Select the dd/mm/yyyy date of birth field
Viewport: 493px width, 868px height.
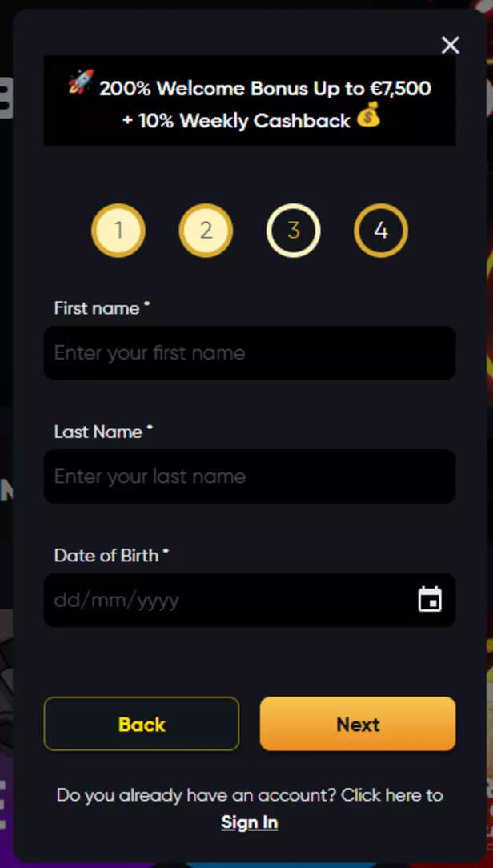[224, 600]
